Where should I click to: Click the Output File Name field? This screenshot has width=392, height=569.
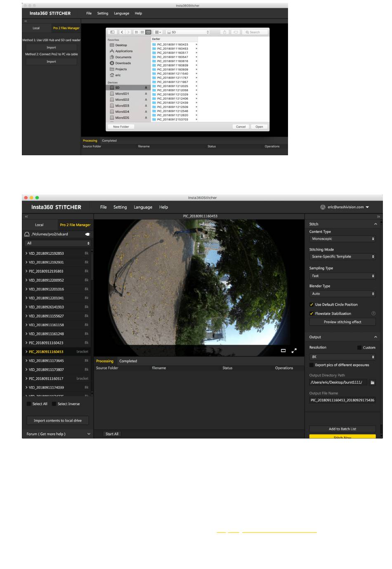[342, 400]
